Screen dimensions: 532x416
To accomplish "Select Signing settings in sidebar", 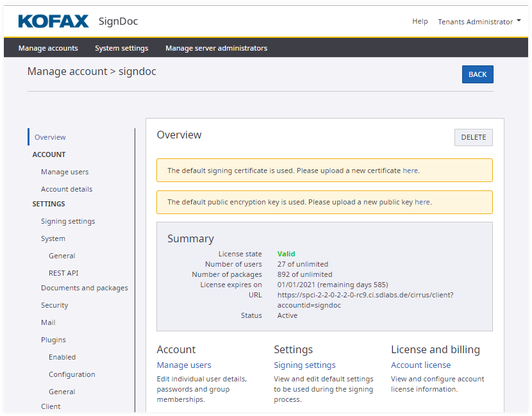I will [68, 221].
